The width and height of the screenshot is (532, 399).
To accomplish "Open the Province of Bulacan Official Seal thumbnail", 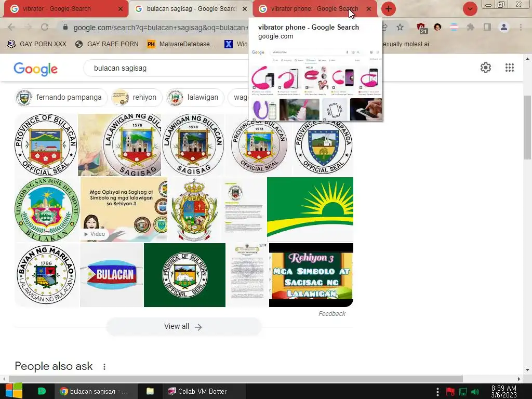I will tap(46, 145).
